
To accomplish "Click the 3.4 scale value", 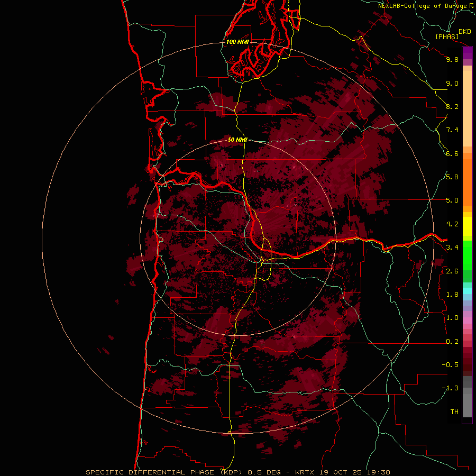I will 452,248.
